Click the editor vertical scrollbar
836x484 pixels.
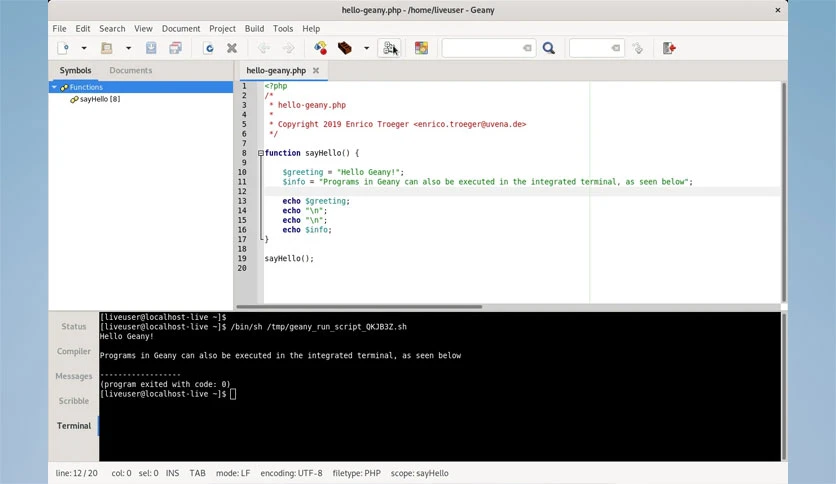click(x=784, y=192)
